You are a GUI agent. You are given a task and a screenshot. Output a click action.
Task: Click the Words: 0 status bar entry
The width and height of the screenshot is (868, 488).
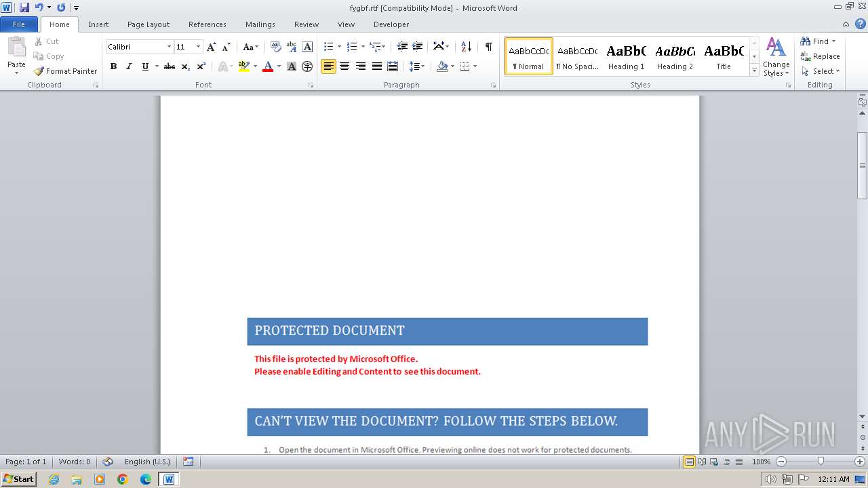tap(75, 462)
